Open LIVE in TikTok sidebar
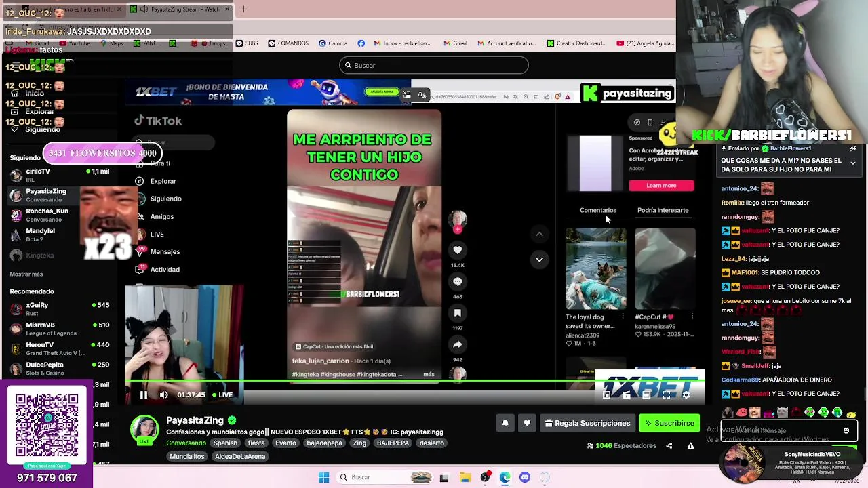The width and height of the screenshot is (868, 488). click(x=150, y=234)
